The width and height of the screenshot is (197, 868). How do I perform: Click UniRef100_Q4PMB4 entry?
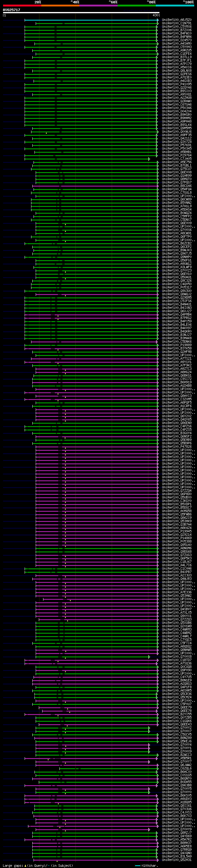point(176,314)
